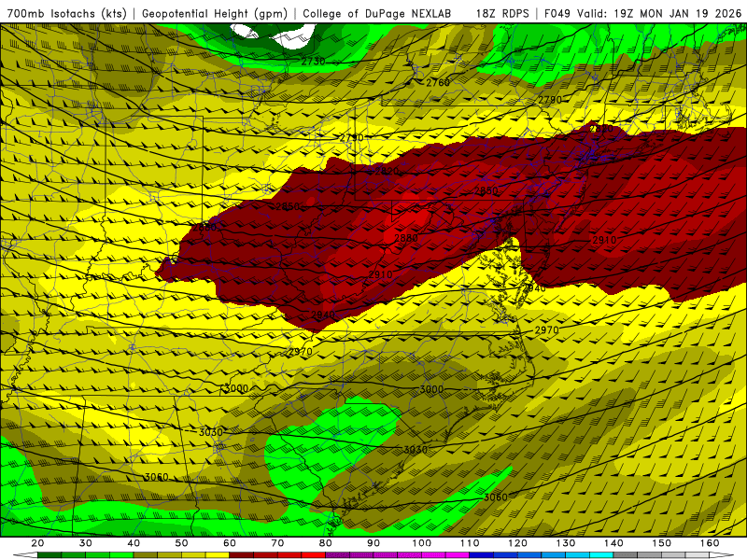Click colorbar label 80

tap(325, 543)
